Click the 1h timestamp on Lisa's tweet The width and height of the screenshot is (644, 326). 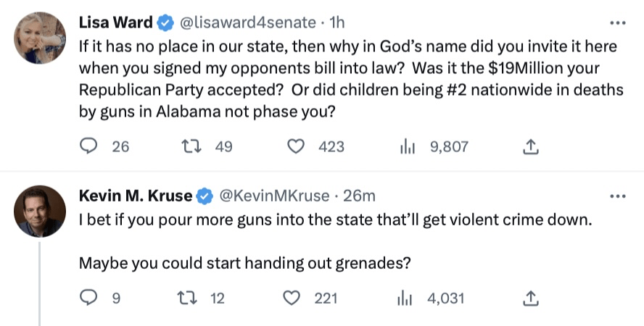click(338, 23)
